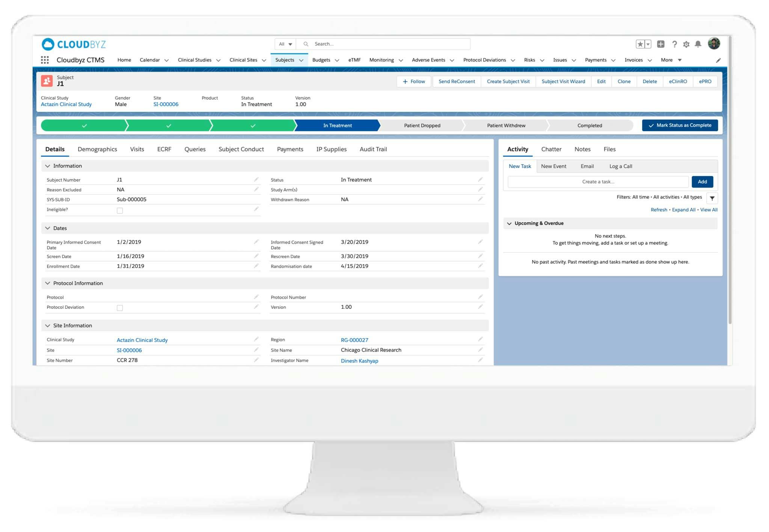This screenshot has height=532, width=769.
Task: Open the Actazin Clinical Study link
Action: click(x=66, y=104)
